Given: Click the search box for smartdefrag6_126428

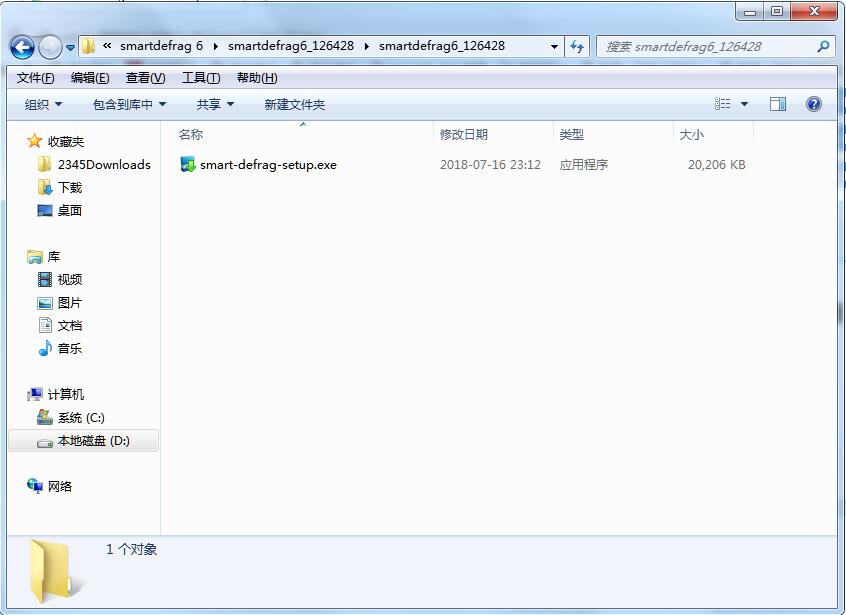Looking at the screenshot, I should [707, 47].
